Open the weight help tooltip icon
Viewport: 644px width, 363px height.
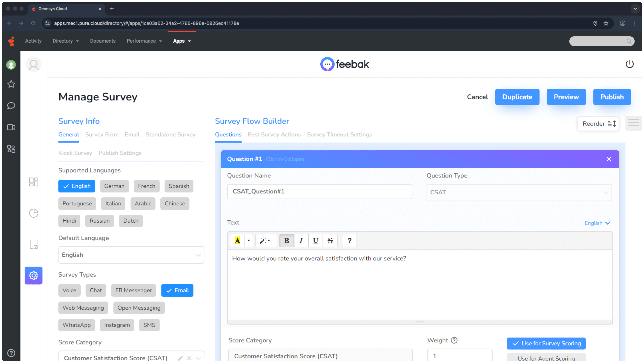(x=454, y=340)
